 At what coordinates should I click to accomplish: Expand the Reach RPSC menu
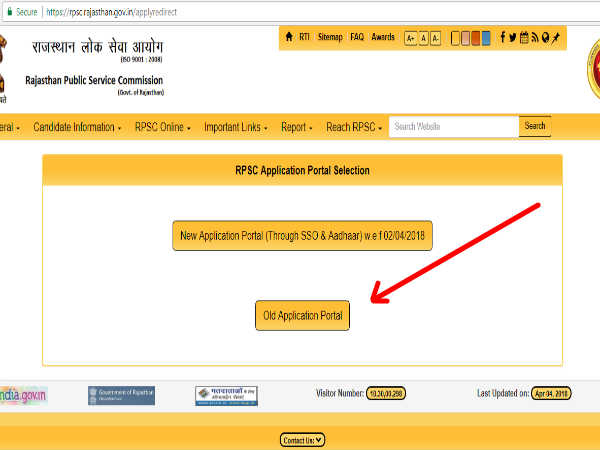[x=354, y=127]
